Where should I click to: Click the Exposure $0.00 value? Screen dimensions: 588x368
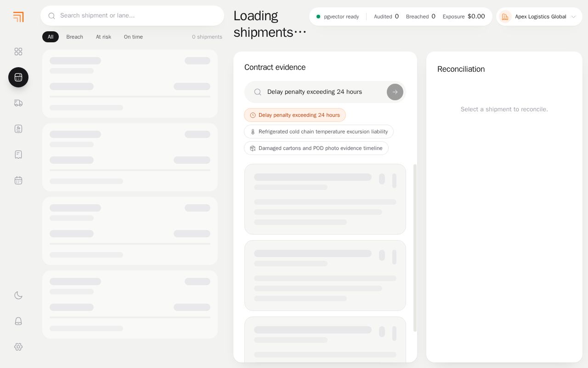[476, 17]
